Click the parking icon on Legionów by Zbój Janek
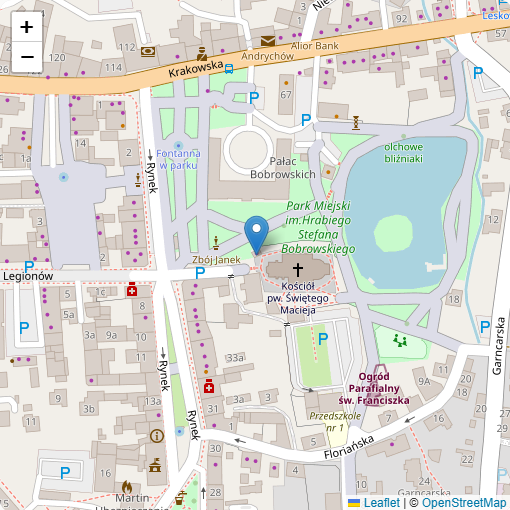This screenshot has height=510, width=510. [x=200, y=273]
